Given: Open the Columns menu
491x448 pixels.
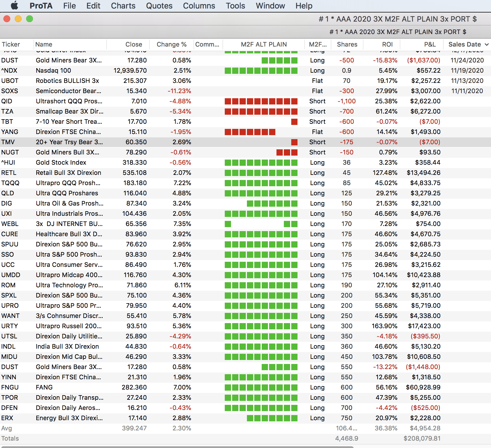Looking at the screenshot, I should pos(199,6).
